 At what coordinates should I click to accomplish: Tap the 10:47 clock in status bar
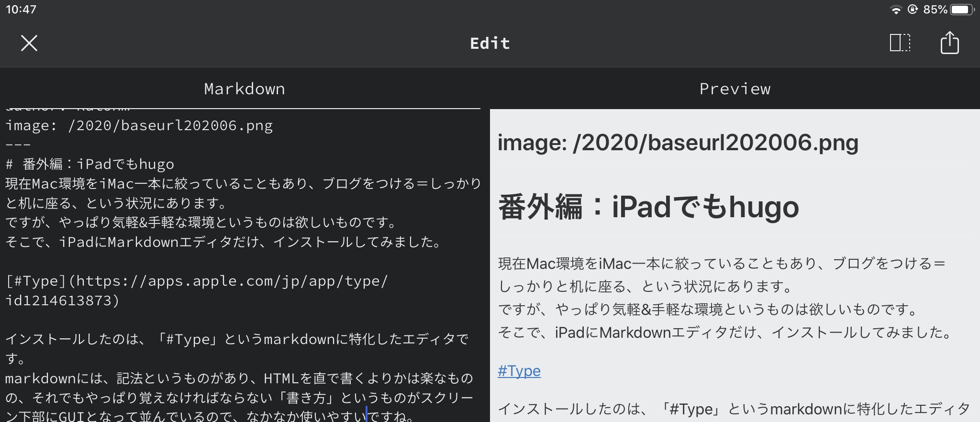[21, 10]
